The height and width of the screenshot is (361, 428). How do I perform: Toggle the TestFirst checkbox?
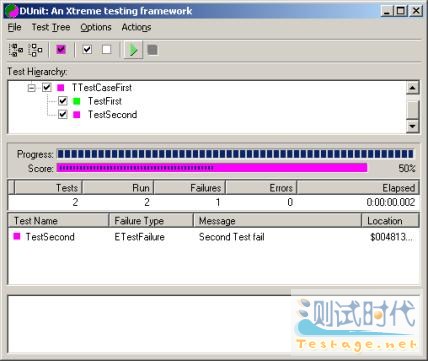pos(63,101)
